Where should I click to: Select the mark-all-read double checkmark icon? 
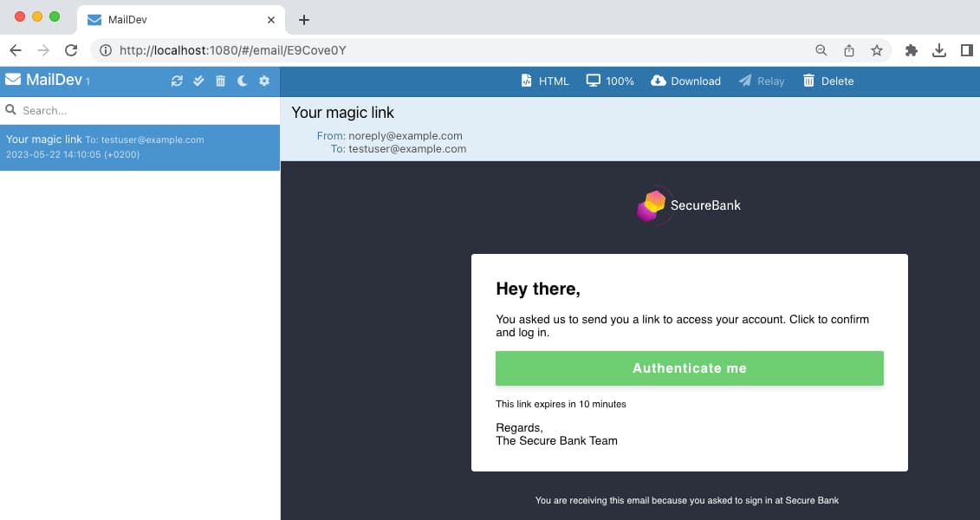coord(198,80)
